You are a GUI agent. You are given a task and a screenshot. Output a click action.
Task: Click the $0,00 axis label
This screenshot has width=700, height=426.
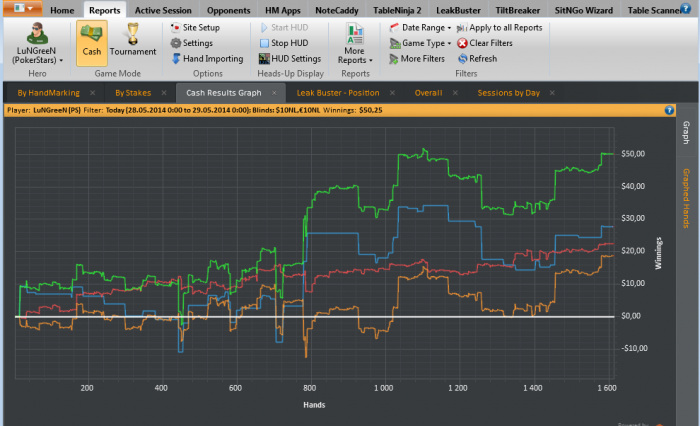click(631, 316)
